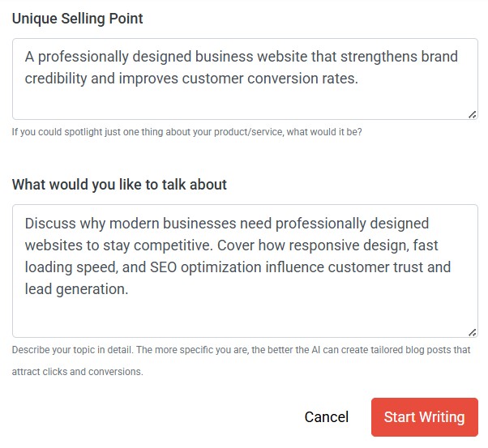Place cursor after 'conversion rates.'

[359, 79]
